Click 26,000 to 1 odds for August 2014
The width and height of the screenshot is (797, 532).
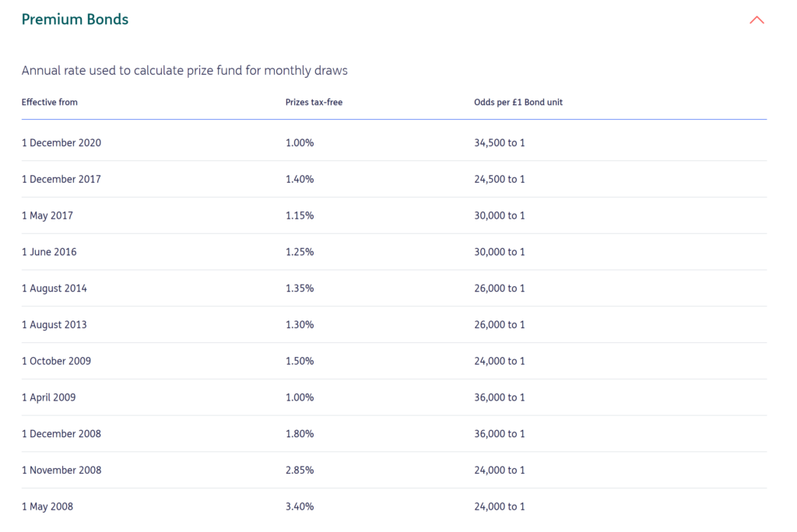499,288
